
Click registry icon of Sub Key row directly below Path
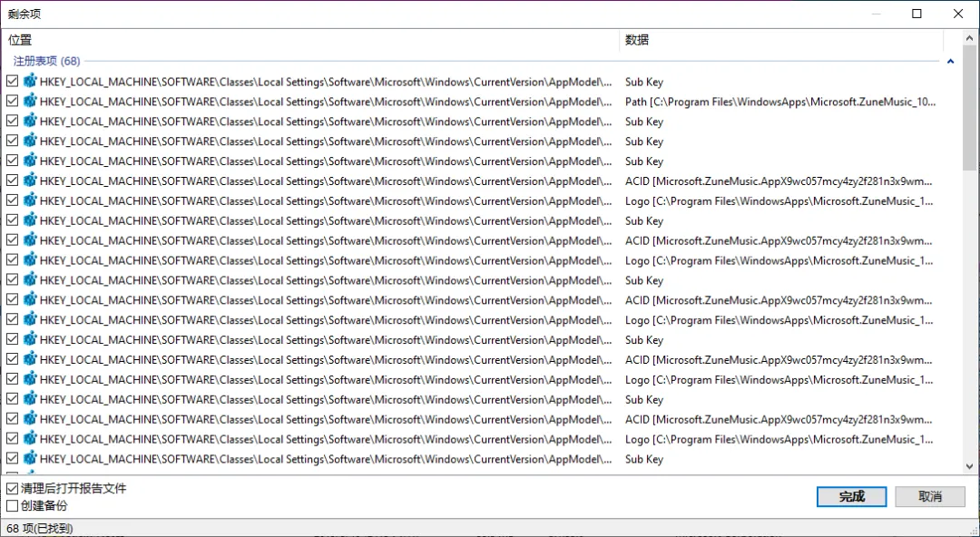(x=30, y=122)
